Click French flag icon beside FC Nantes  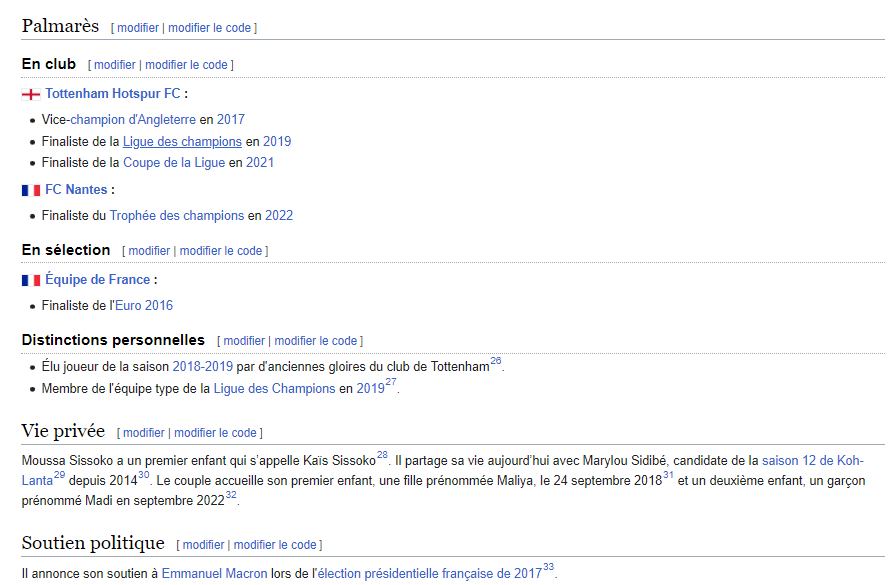(x=31, y=190)
